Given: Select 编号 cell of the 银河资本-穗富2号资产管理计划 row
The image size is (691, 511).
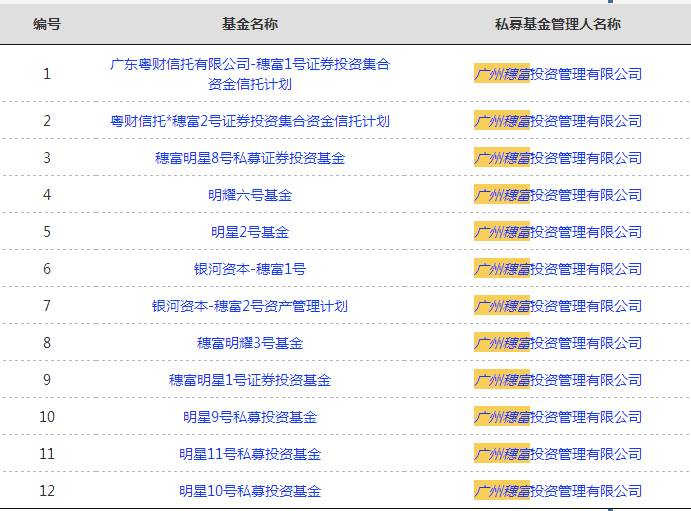Looking at the screenshot, I should tap(47, 306).
